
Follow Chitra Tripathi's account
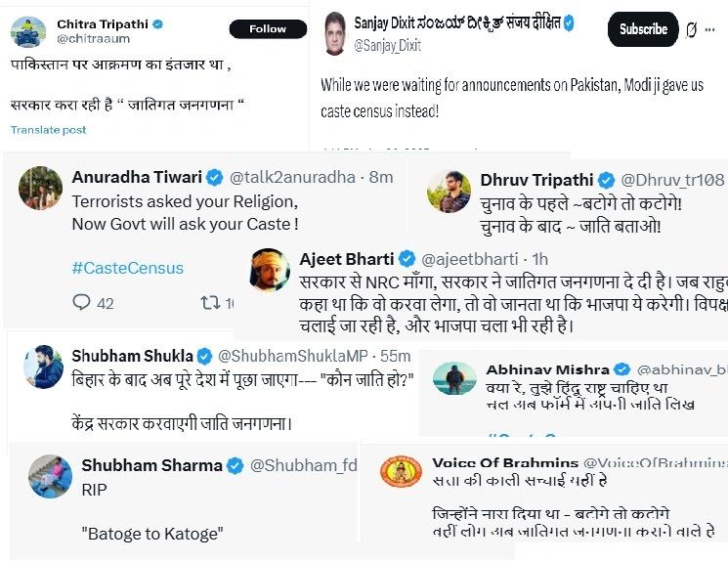(x=267, y=29)
